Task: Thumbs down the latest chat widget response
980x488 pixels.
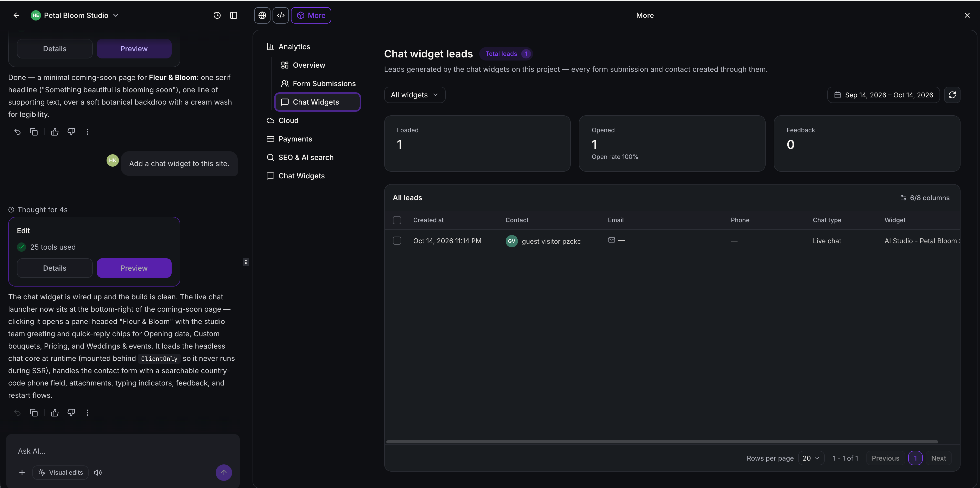Action: pyautogui.click(x=71, y=413)
